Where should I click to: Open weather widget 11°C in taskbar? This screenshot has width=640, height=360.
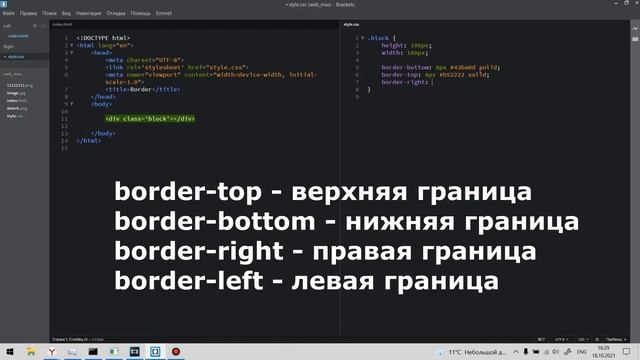pos(471,352)
